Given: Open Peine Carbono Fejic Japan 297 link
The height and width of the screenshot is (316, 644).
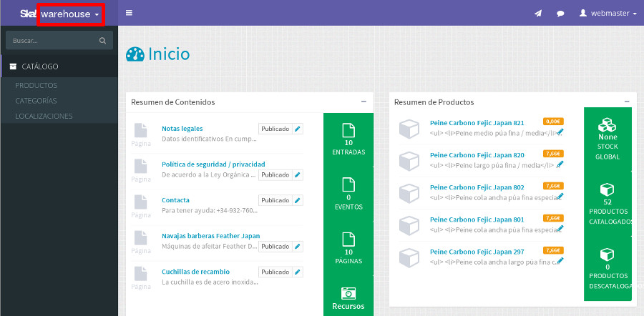Looking at the screenshot, I should click(x=477, y=252).
